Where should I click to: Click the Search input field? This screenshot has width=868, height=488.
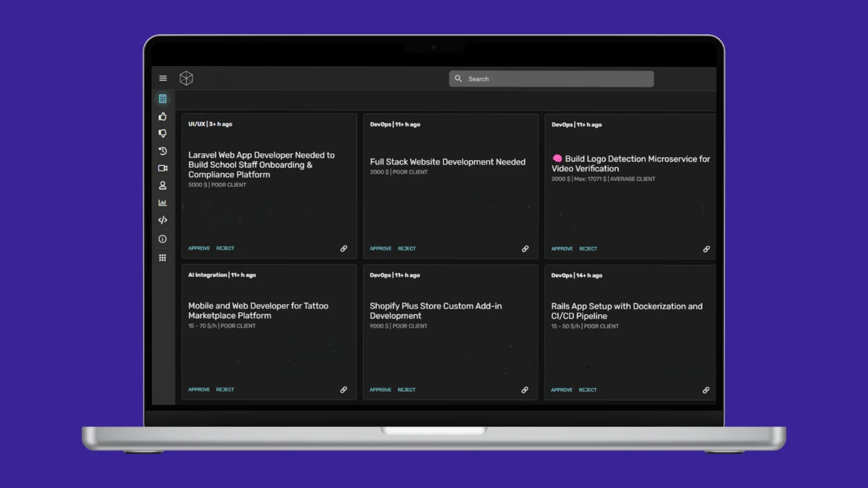pos(550,78)
